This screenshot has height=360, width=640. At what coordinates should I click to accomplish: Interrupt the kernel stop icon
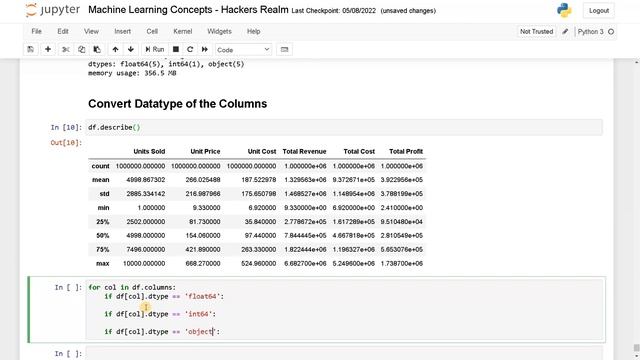tap(176, 49)
